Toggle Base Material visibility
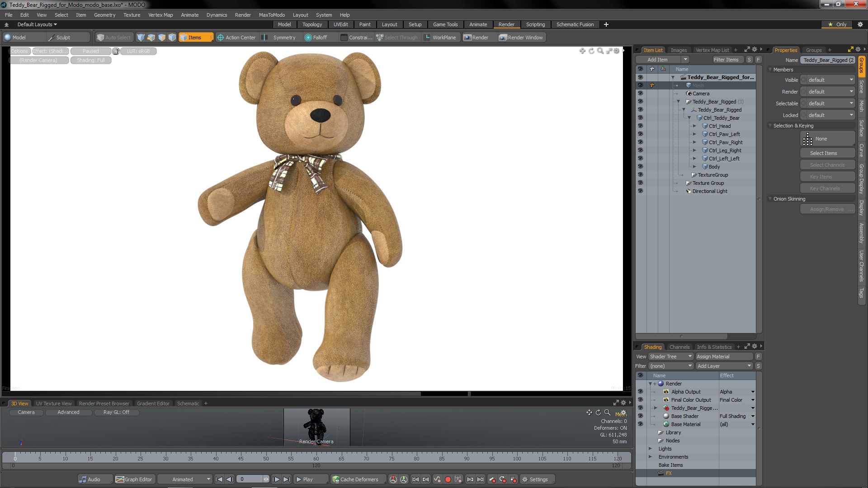The height and width of the screenshot is (488, 868). pyautogui.click(x=640, y=424)
